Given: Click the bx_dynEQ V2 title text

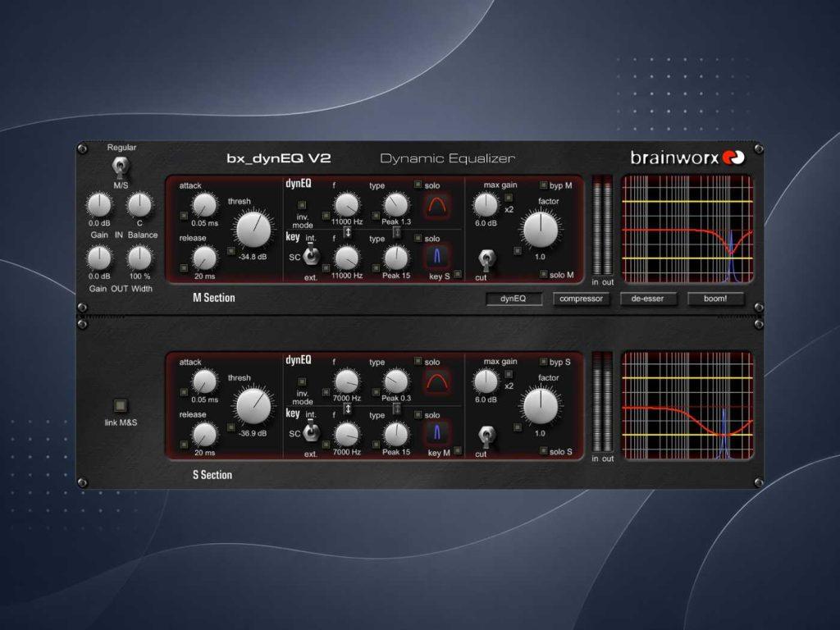Looking at the screenshot, I should point(279,158).
